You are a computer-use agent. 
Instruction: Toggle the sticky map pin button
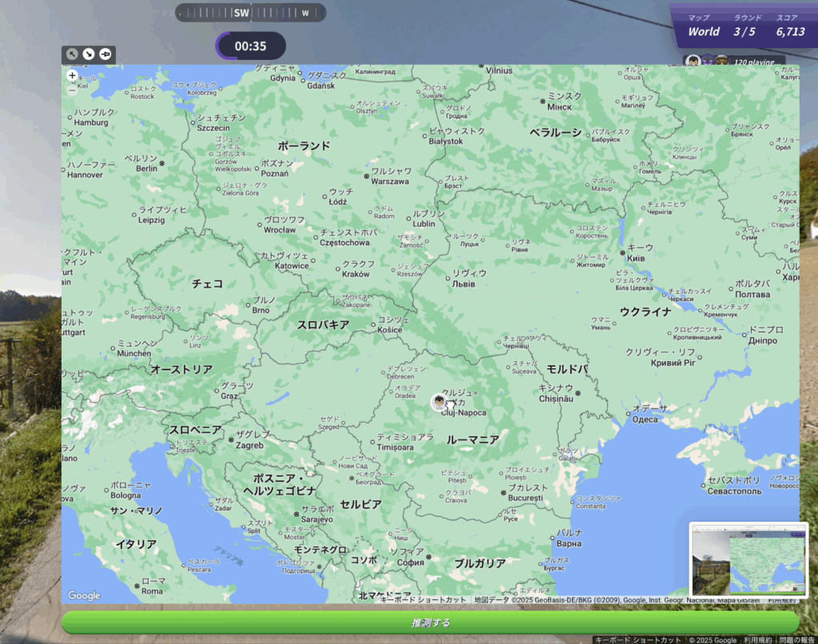coord(105,54)
